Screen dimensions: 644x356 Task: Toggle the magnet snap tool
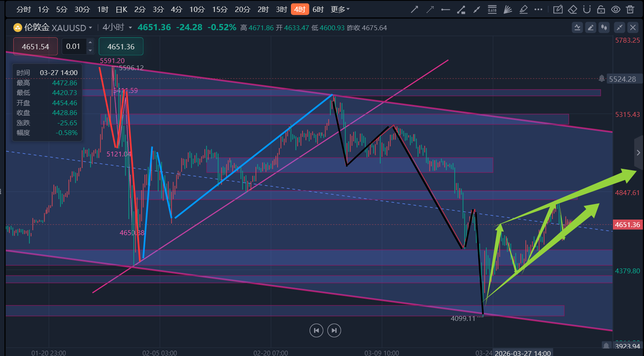(x=587, y=9)
